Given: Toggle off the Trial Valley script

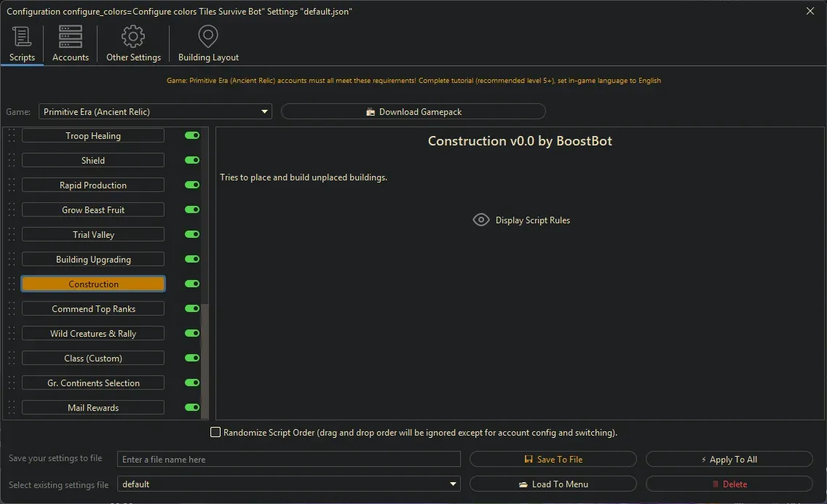Looking at the screenshot, I should 192,234.
